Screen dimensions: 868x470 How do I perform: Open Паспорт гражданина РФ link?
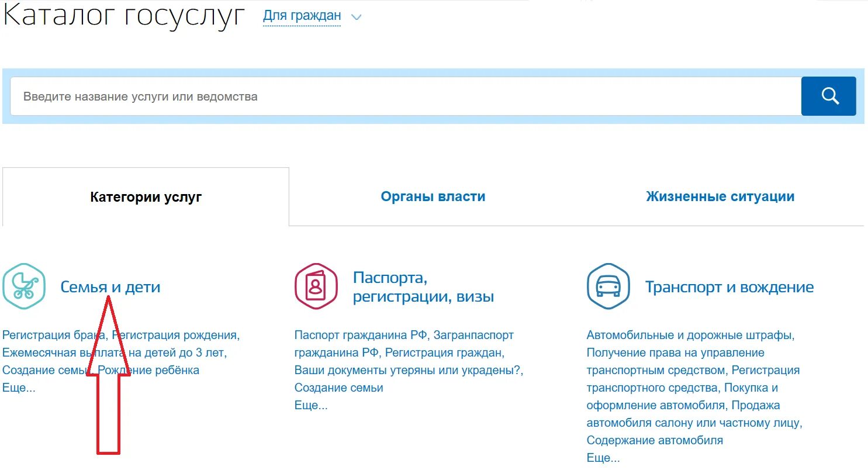pos(361,336)
